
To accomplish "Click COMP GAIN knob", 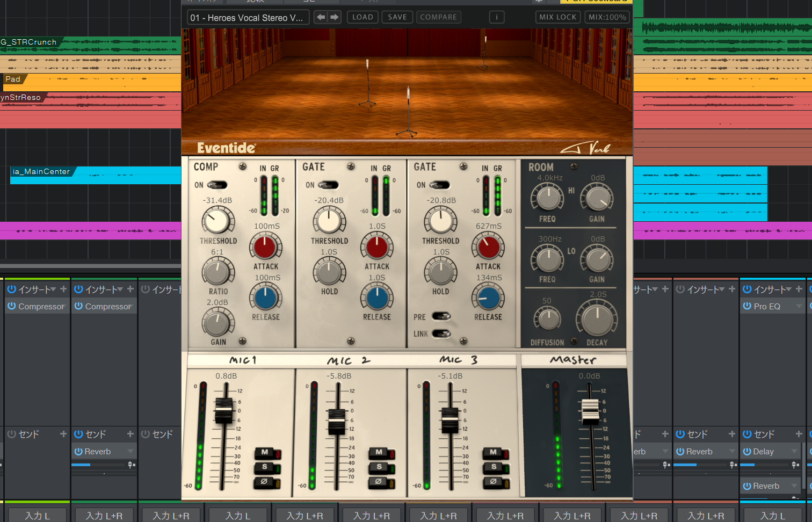I will coord(218,323).
